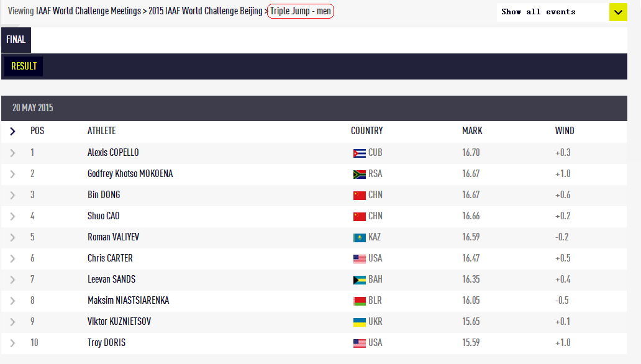This screenshot has width=641, height=364.
Task: Click the mark 15.65 value
Action: [x=471, y=322]
